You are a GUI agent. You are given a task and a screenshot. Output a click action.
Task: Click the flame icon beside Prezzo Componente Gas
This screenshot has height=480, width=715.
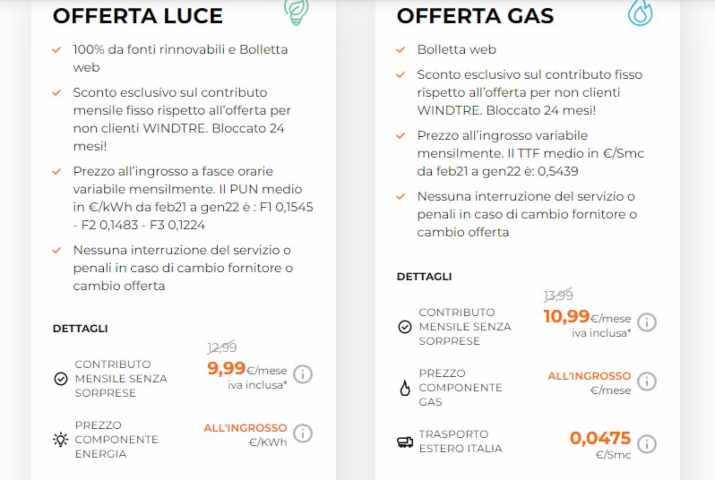pyautogui.click(x=405, y=387)
